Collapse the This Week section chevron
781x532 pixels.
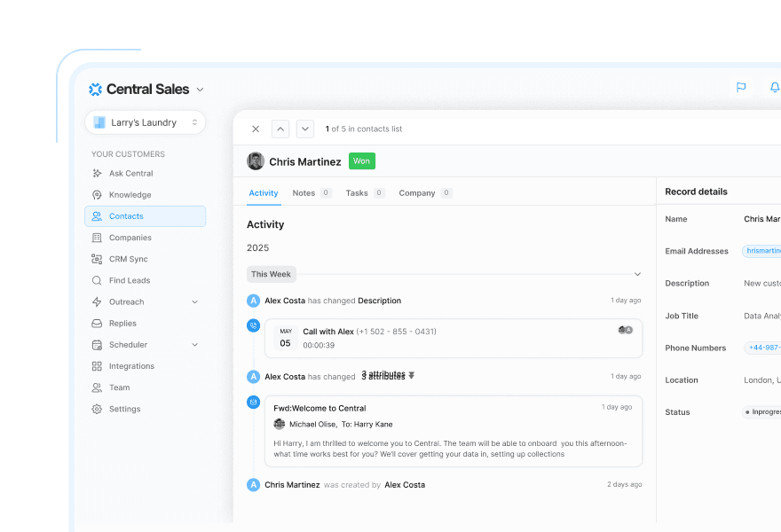point(637,274)
